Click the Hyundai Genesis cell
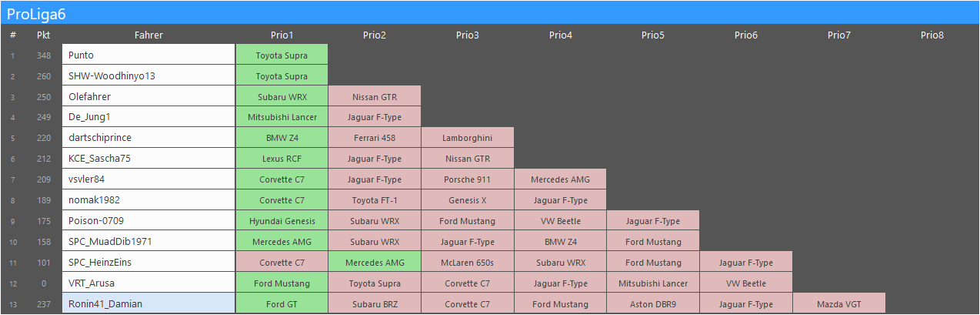This screenshot has height=315, width=980. tap(282, 221)
